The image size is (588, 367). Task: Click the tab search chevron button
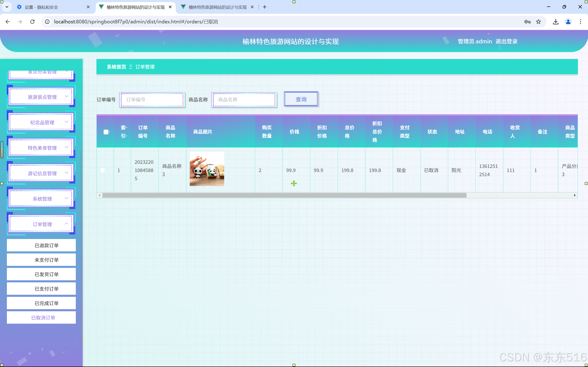tap(7, 7)
